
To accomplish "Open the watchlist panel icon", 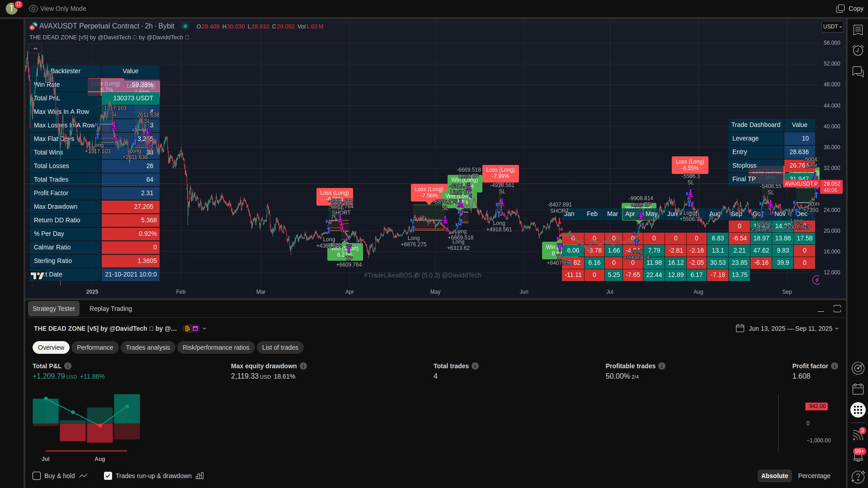I will (x=858, y=30).
